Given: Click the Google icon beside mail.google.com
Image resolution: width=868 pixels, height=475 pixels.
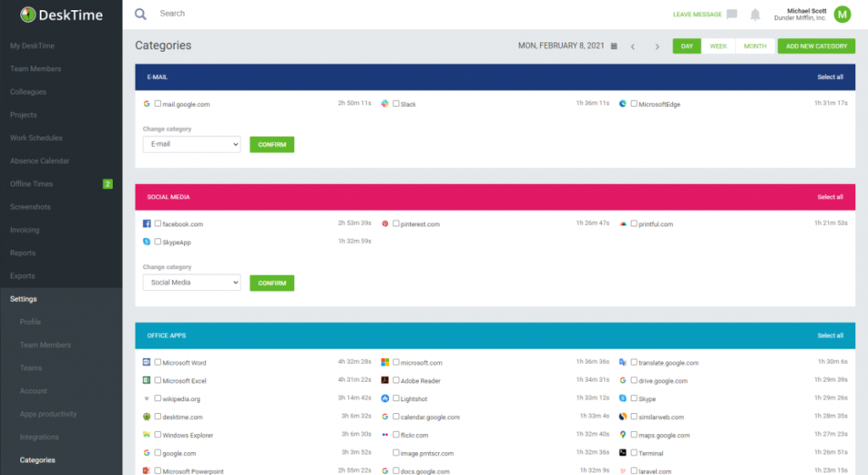Looking at the screenshot, I should click(147, 103).
